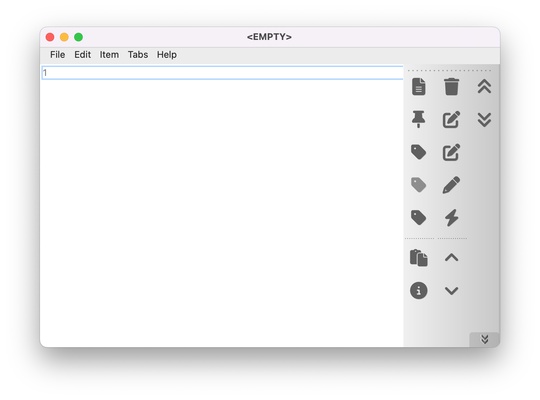Image resolution: width=540 pixels, height=400 pixels.
Task: Pin the item using the pushpin icon
Action: coord(418,119)
